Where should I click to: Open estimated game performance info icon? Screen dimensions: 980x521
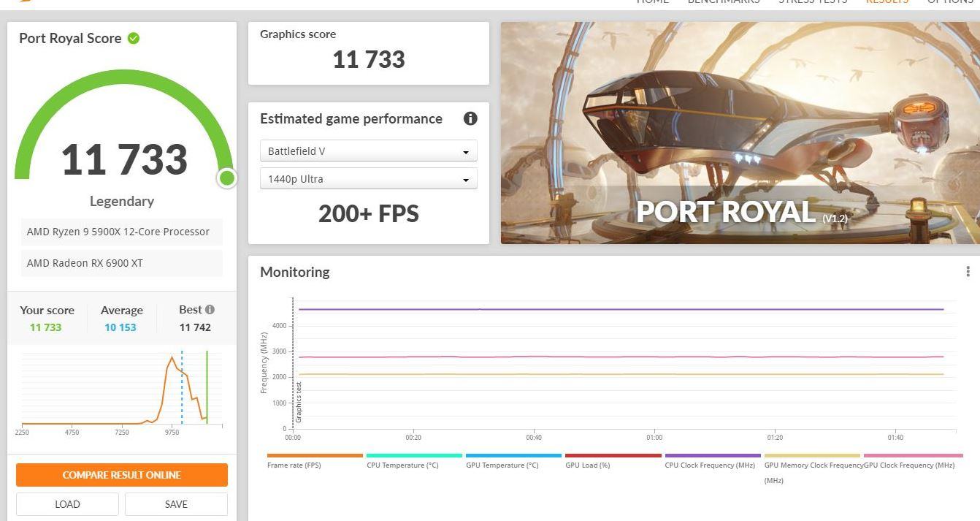(470, 118)
